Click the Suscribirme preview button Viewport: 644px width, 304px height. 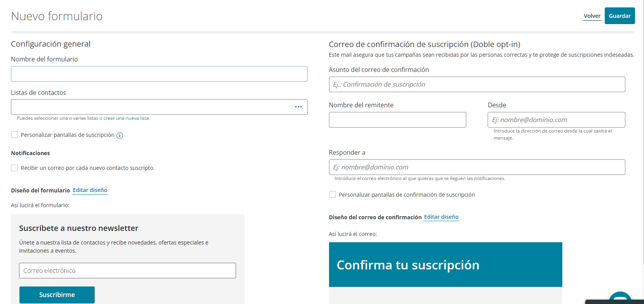pos(57,295)
